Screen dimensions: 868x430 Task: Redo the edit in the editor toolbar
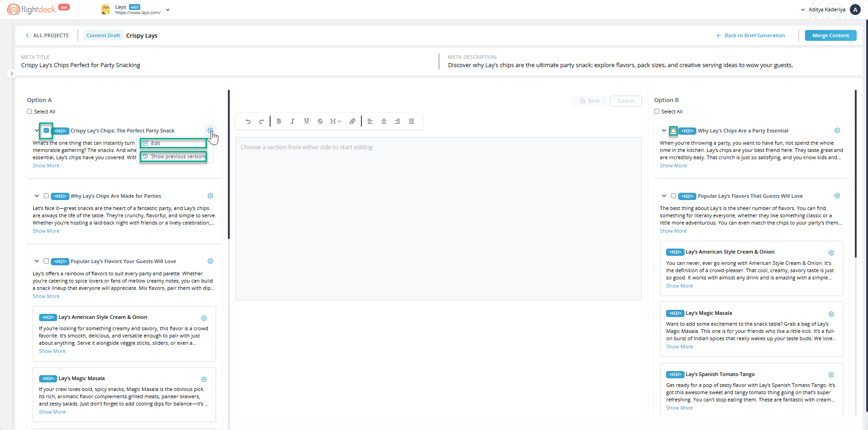(261, 122)
